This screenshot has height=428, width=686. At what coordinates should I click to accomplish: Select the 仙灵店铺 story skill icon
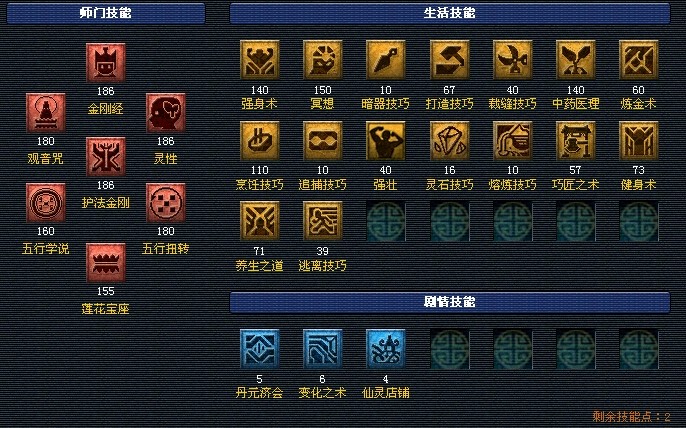(385, 349)
